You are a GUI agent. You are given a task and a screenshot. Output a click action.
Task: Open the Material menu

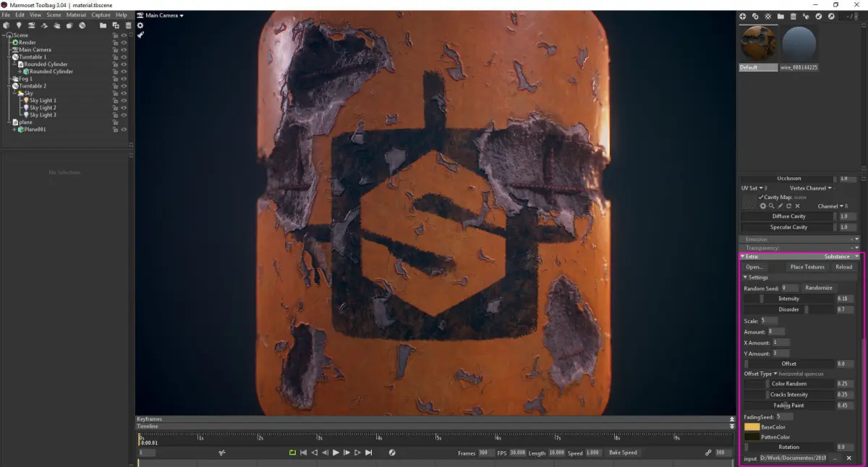(76, 15)
